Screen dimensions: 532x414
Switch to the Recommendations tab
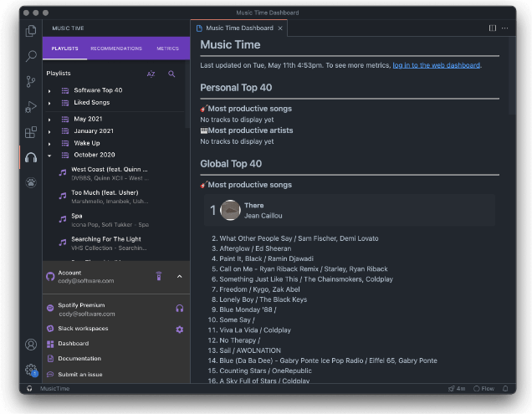click(116, 49)
